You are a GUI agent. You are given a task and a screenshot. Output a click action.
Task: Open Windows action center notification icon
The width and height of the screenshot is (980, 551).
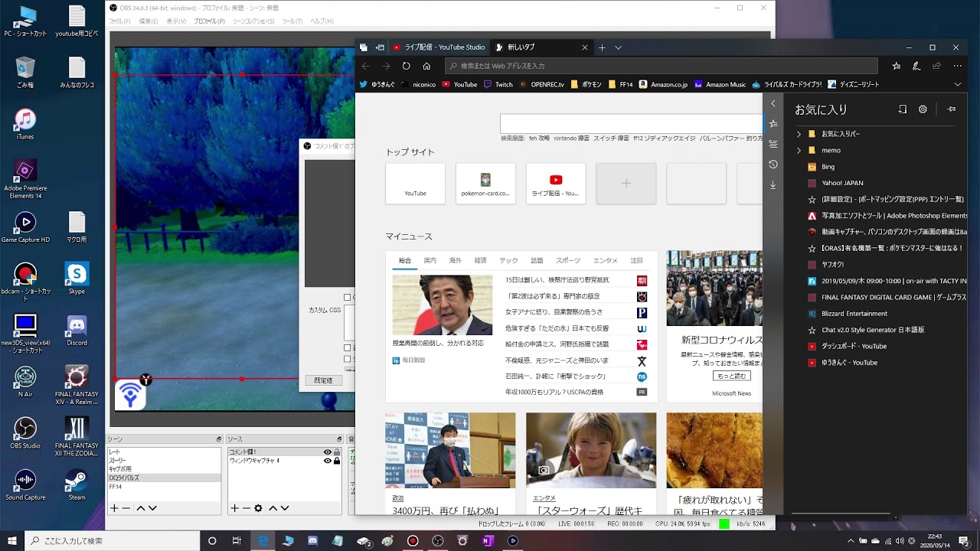pyautogui.click(x=964, y=540)
